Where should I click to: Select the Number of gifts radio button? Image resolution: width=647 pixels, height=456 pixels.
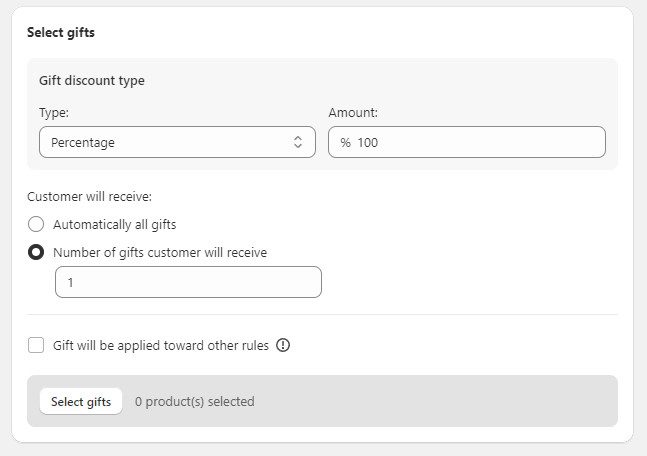pos(36,253)
